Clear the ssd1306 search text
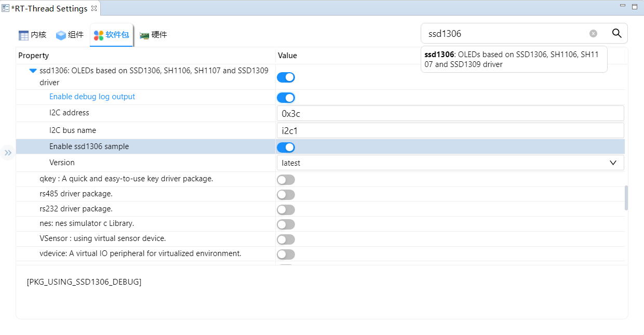This screenshot has height=335, width=644. point(593,33)
